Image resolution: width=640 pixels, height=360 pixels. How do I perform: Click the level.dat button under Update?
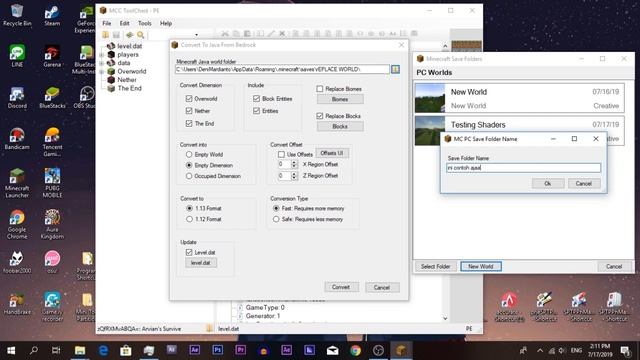[x=201, y=263]
